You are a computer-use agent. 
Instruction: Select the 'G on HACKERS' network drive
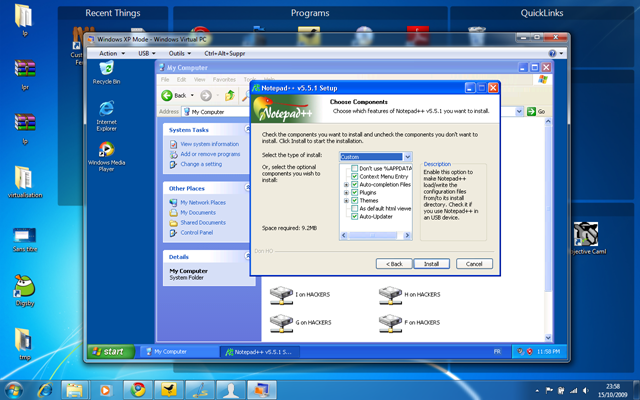[300, 322]
